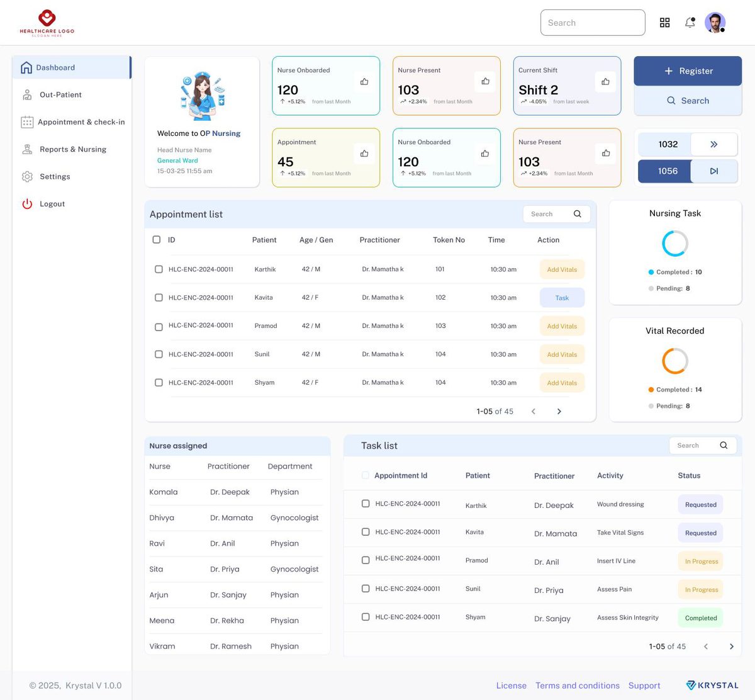Go to previous page of Task list

[x=706, y=646]
